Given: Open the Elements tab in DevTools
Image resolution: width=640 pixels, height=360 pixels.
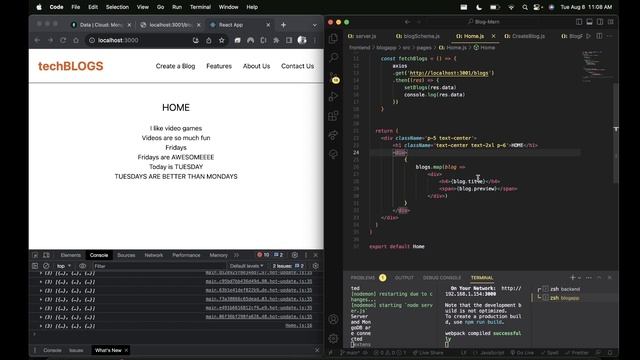Looking at the screenshot, I should 71,255.
